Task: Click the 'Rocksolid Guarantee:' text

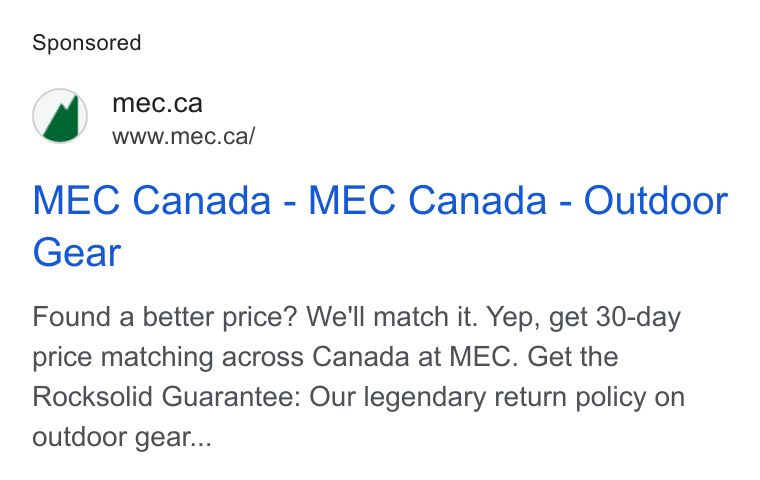Action: tap(167, 397)
